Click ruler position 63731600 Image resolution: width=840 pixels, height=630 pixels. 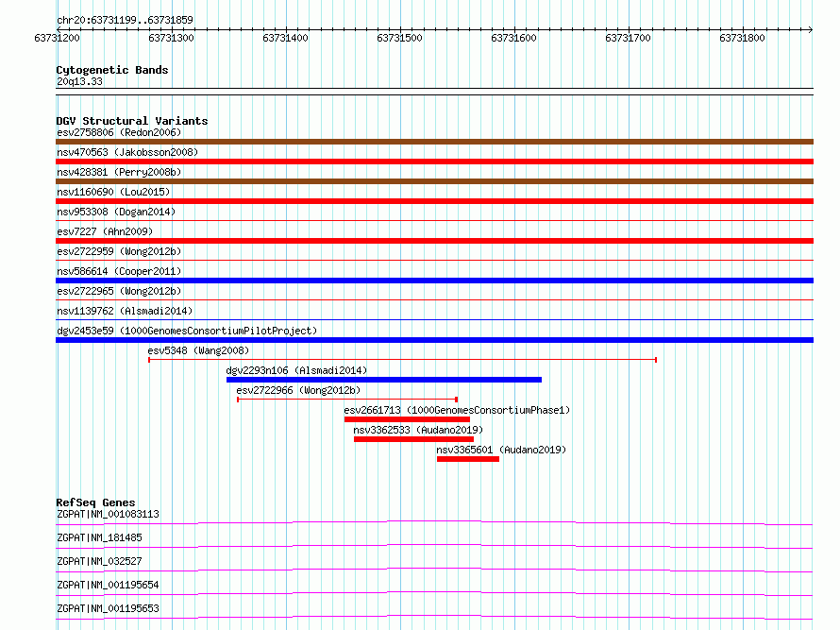tap(513, 38)
